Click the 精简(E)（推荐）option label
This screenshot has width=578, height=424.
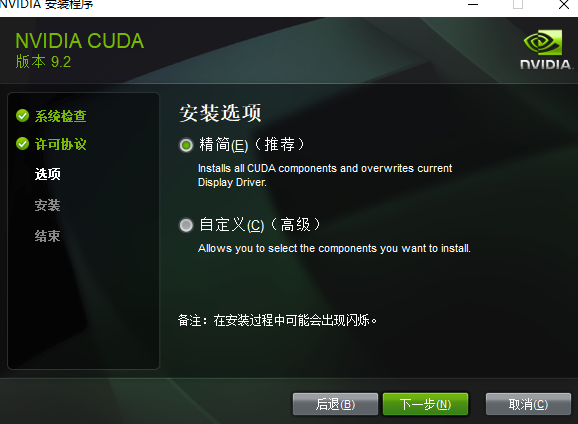click(252, 145)
